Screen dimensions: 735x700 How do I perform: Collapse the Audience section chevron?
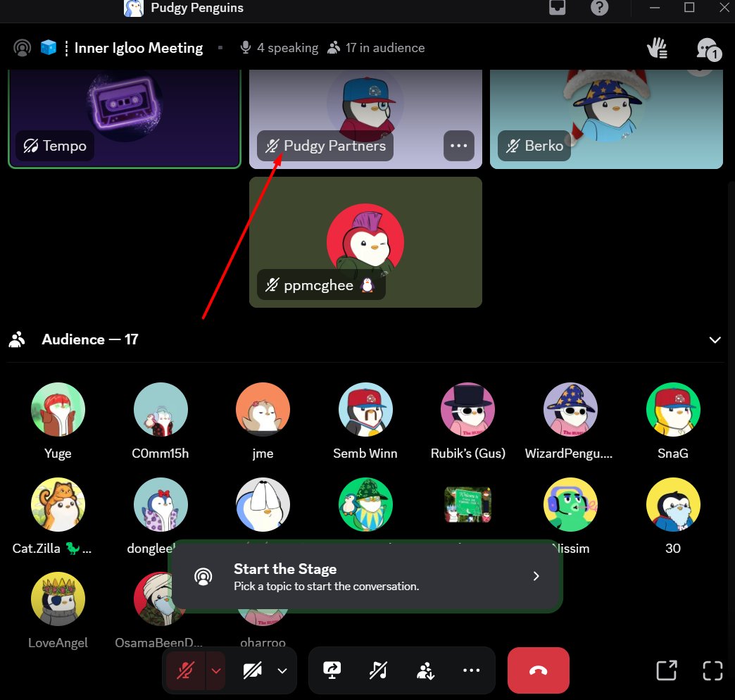coord(715,340)
